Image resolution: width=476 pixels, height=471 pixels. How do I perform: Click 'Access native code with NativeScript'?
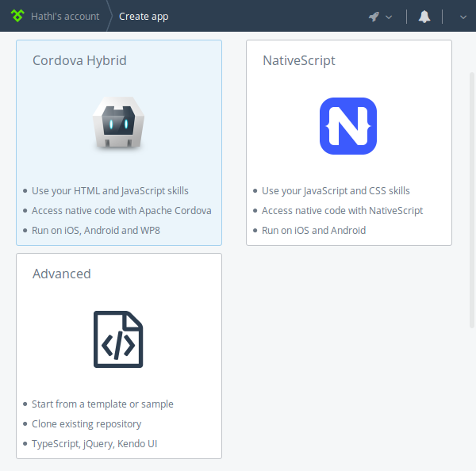point(343,211)
